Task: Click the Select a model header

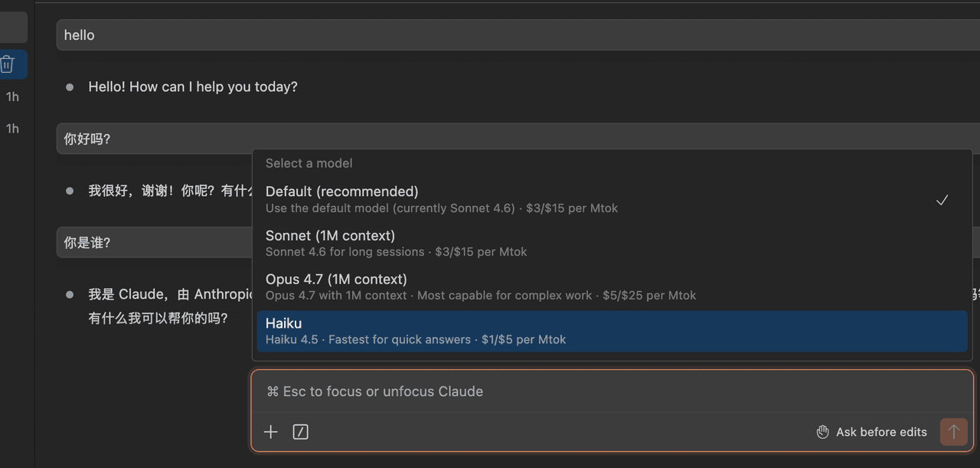Action: (309, 163)
